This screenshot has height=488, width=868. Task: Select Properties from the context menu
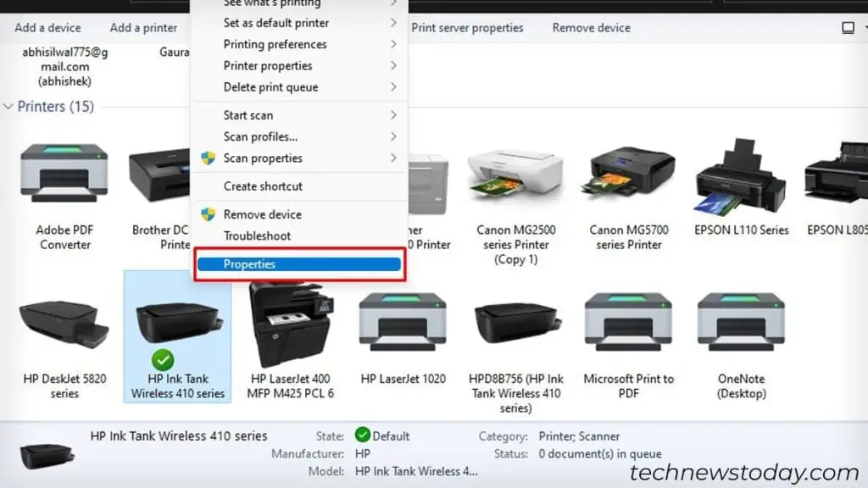point(249,263)
